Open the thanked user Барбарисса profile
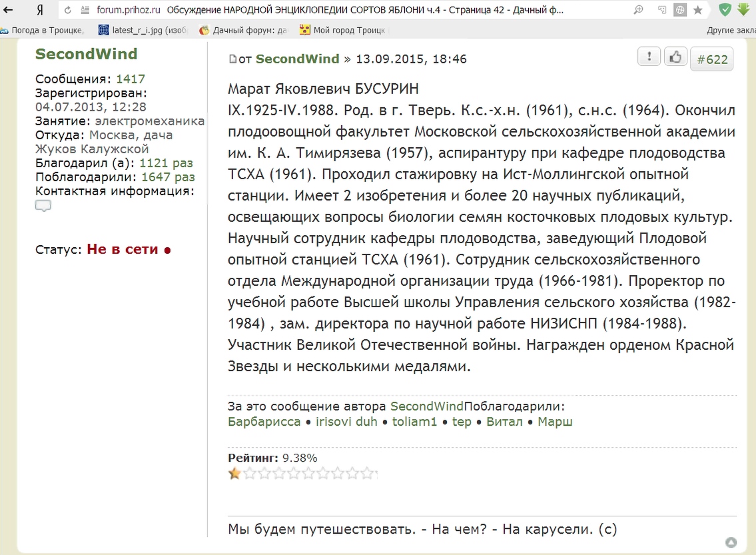756x555 pixels. click(264, 422)
